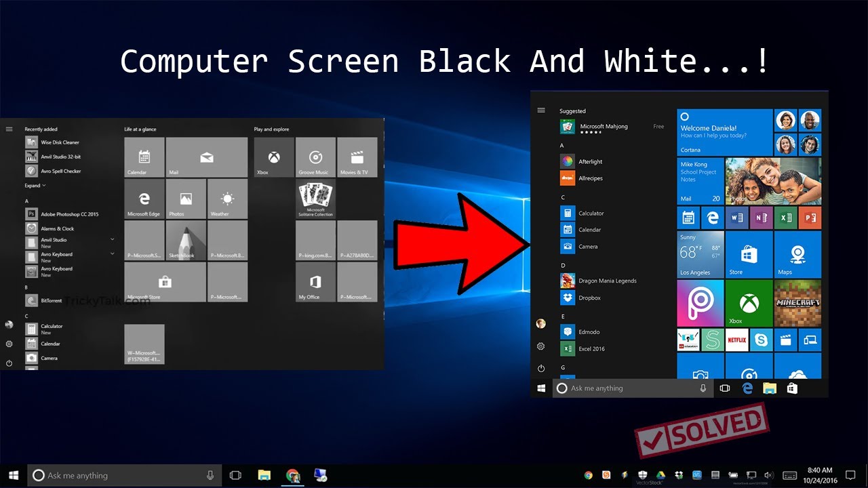Open Dropbox in color Start menu list

(581, 298)
